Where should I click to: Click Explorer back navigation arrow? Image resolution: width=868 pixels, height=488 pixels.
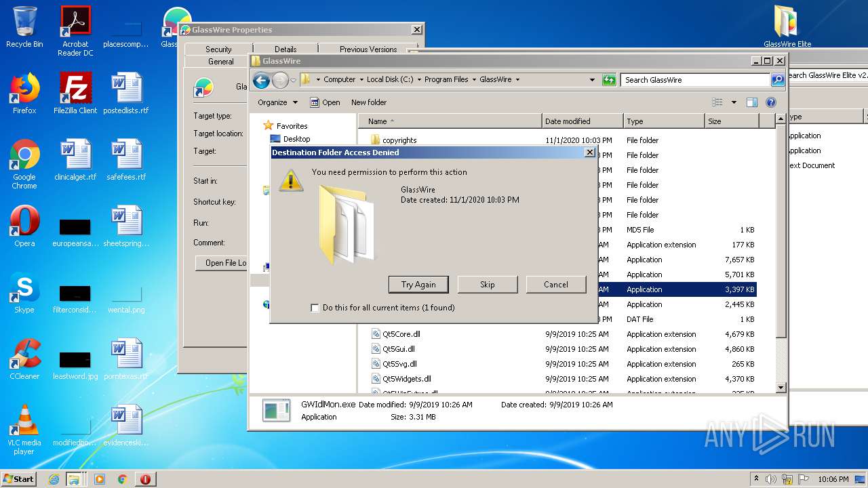tap(261, 81)
